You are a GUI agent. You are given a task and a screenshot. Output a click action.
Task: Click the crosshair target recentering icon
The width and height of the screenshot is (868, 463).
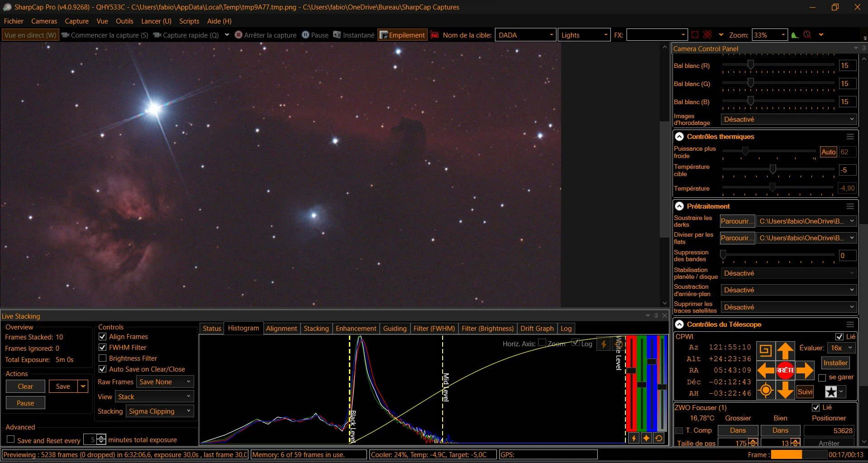(x=766, y=390)
